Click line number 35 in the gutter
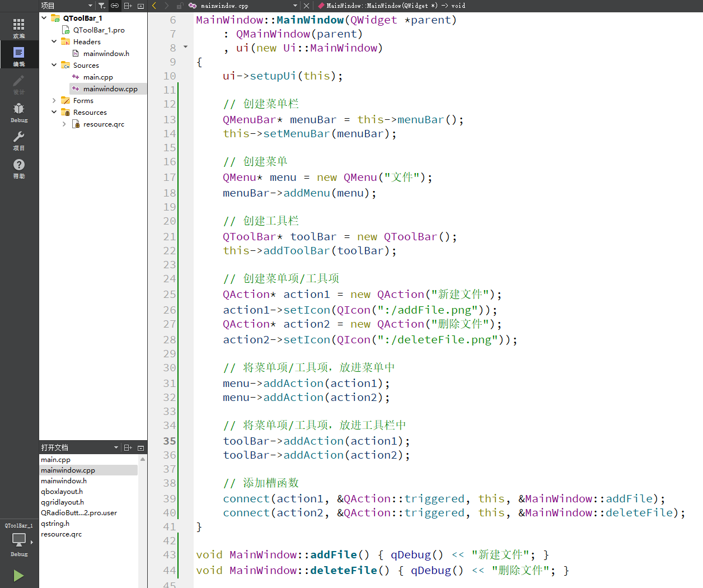This screenshot has width=703, height=588. click(x=170, y=441)
